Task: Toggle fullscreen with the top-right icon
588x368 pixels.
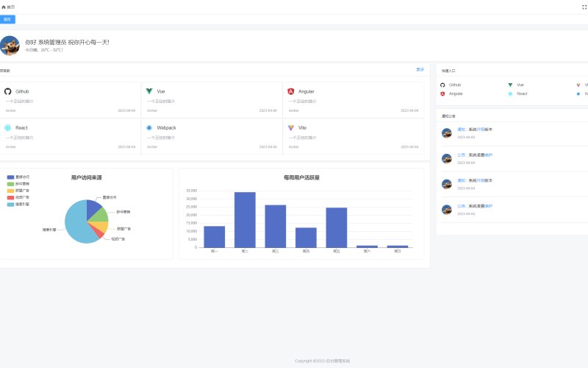Action: click(x=584, y=7)
